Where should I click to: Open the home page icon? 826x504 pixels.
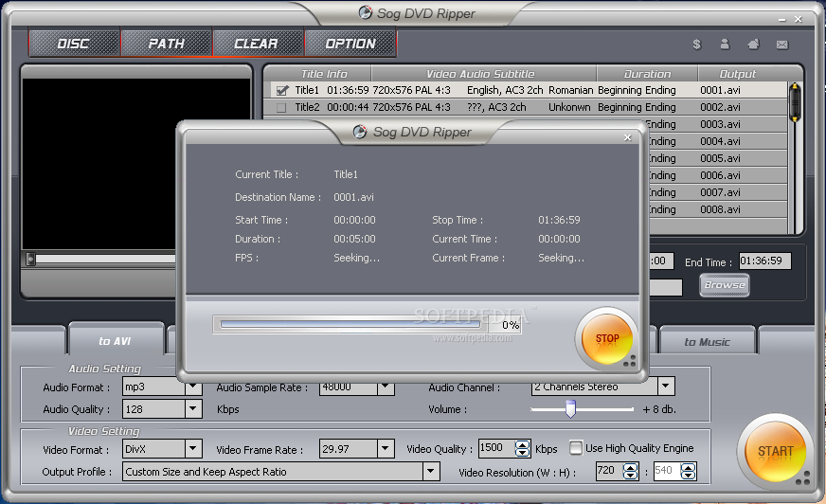pos(753,45)
